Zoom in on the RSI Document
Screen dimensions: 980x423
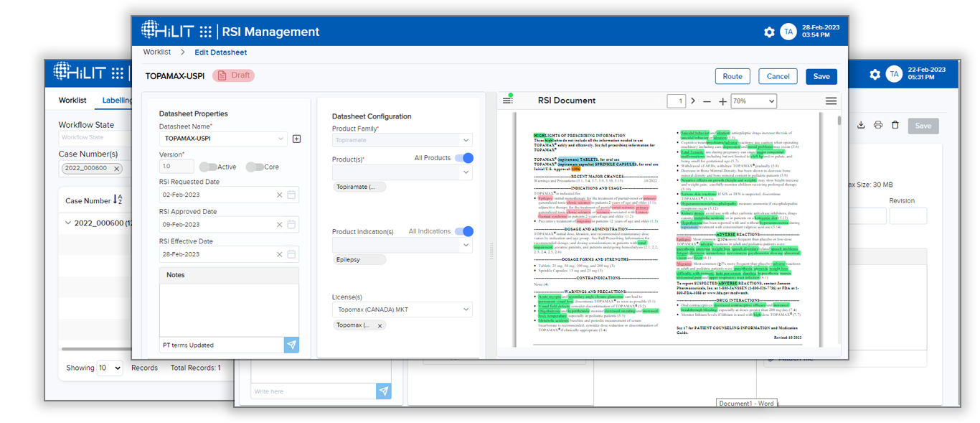(722, 101)
